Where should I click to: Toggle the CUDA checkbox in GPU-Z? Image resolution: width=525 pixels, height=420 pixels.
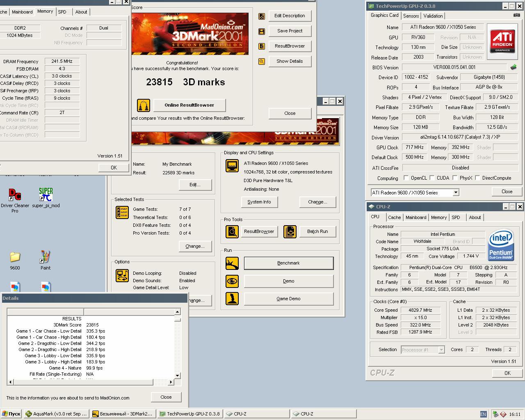pos(432,178)
